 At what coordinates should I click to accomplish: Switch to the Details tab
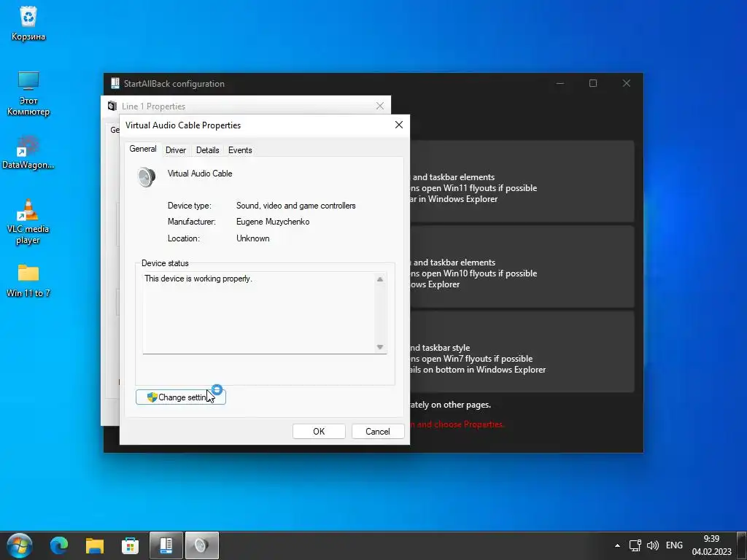tap(207, 150)
